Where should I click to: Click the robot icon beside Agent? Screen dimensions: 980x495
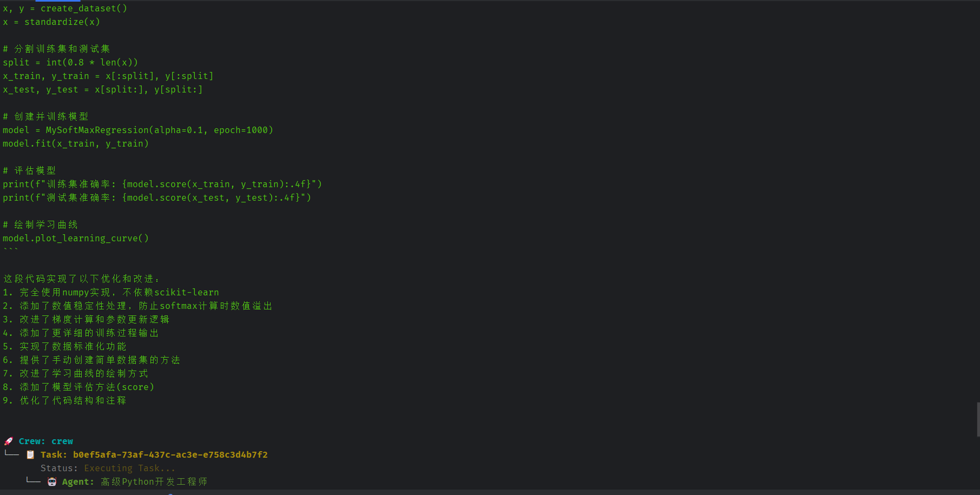52,482
